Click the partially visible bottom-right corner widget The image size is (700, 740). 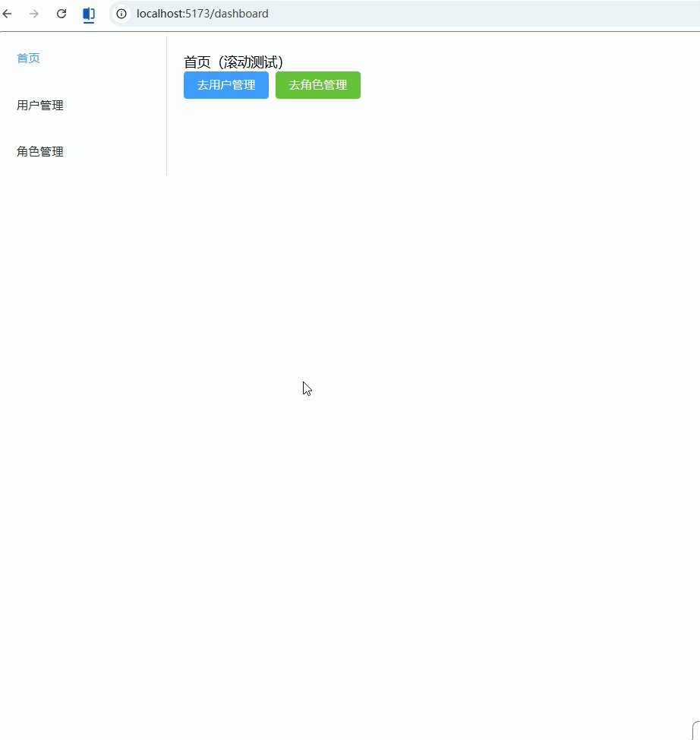[x=695, y=729]
